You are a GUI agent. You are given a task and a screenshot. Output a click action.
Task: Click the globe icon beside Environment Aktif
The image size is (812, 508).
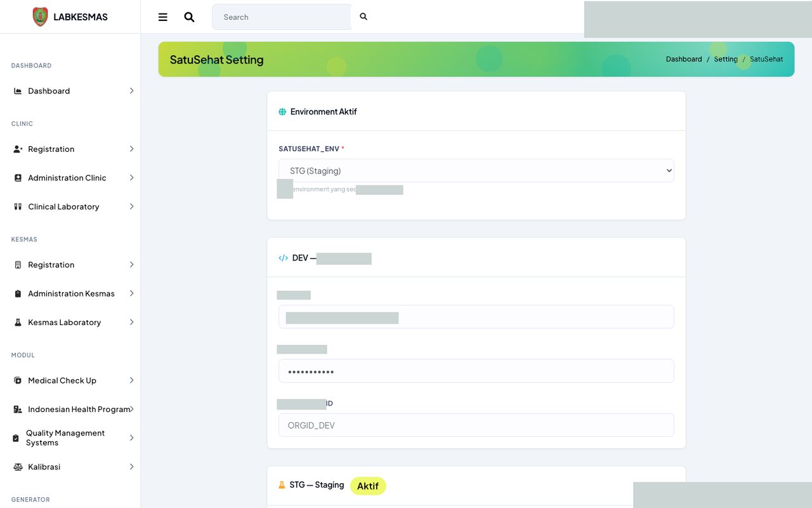pyautogui.click(x=282, y=112)
